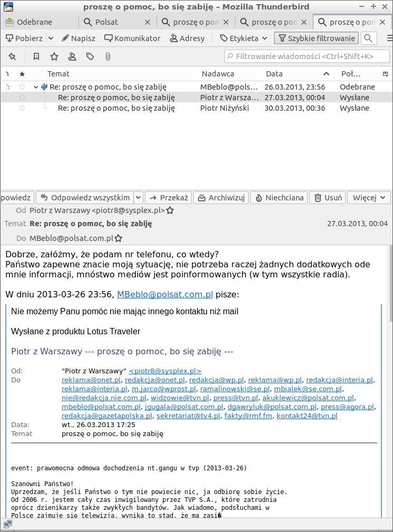Image resolution: width=393 pixels, height=532 pixels.
Task: Click star next to recipient MBeblo@polsat.com.pl
Action: [x=119, y=238]
